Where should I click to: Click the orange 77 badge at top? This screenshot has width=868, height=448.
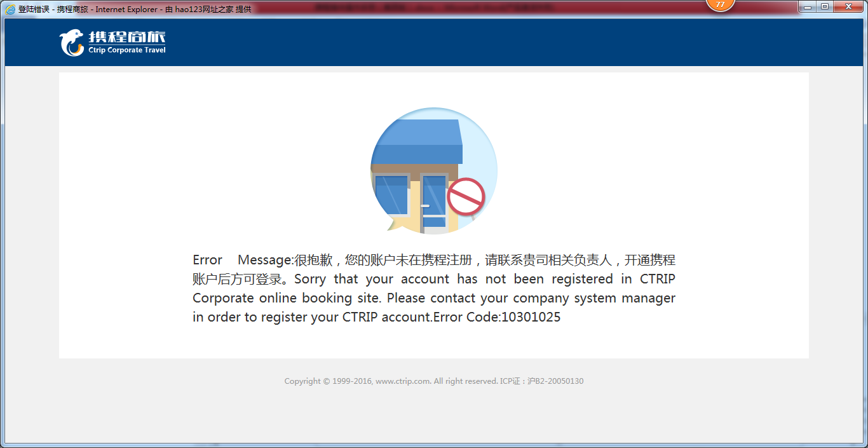720,5
